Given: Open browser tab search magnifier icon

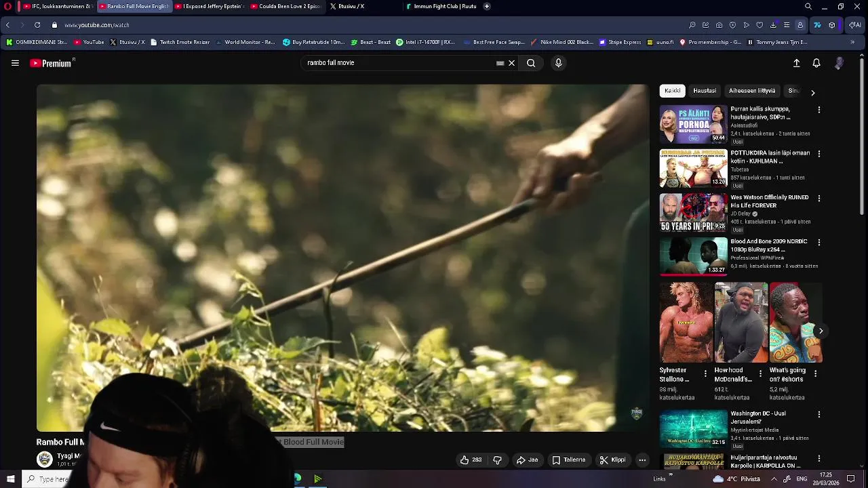Looking at the screenshot, I should click(808, 6).
